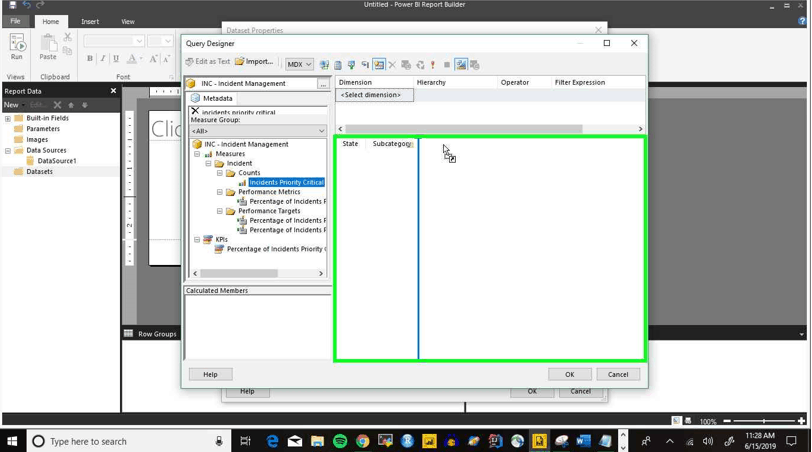The width and height of the screenshot is (812, 452).
Task: Open Spotify from the Windows taskbar
Action: pos(340,441)
